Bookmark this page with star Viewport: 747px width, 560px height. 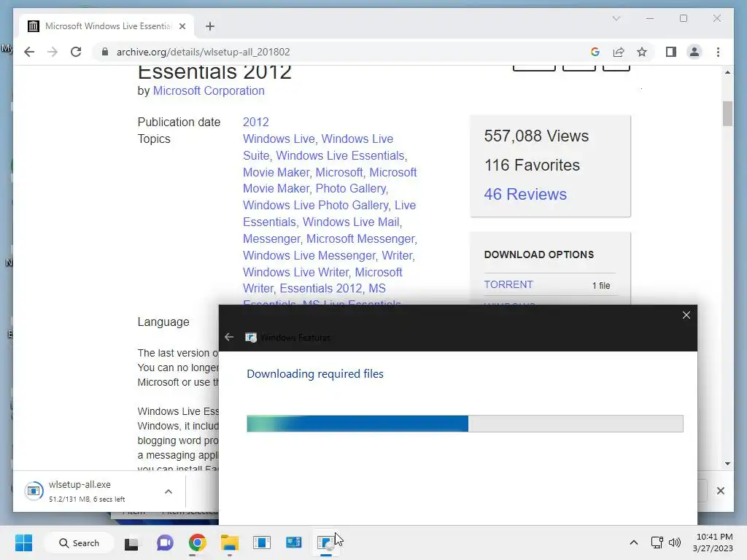click(642, 52)
